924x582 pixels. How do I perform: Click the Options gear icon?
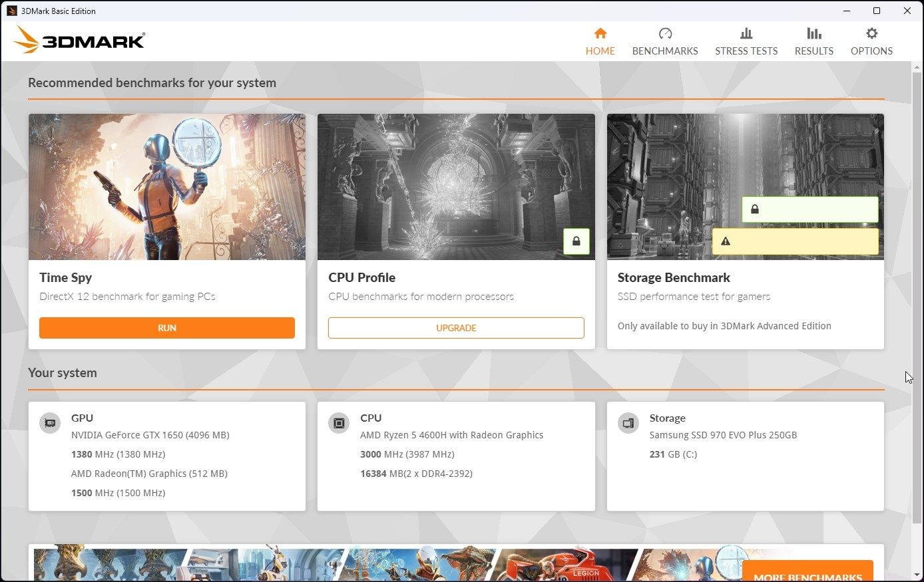pyautogui.click(x=871, y=33)
